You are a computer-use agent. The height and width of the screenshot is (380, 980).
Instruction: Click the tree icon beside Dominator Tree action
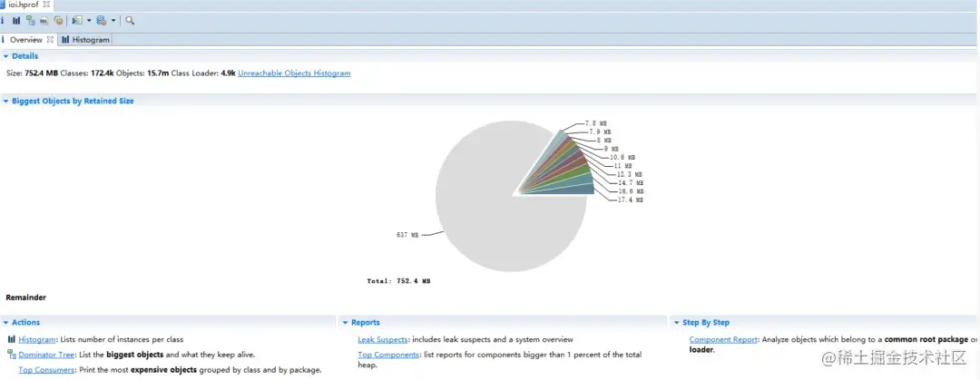point(12,355)
